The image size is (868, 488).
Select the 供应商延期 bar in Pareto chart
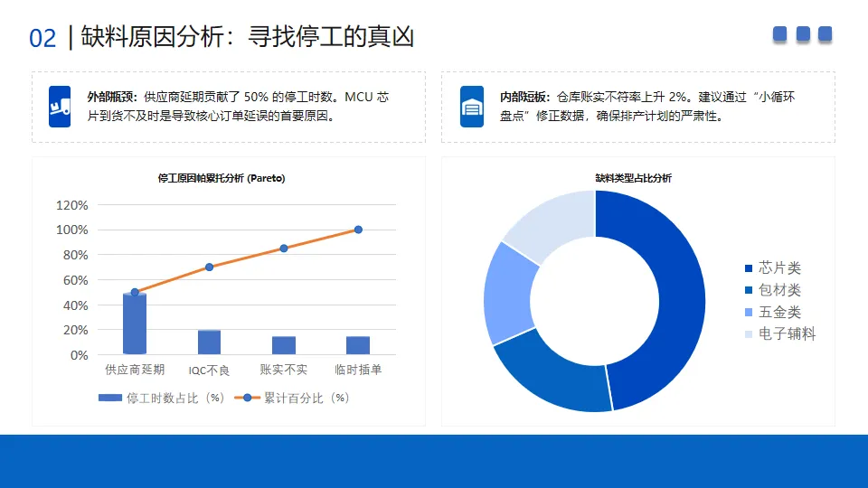pos(135,324)
